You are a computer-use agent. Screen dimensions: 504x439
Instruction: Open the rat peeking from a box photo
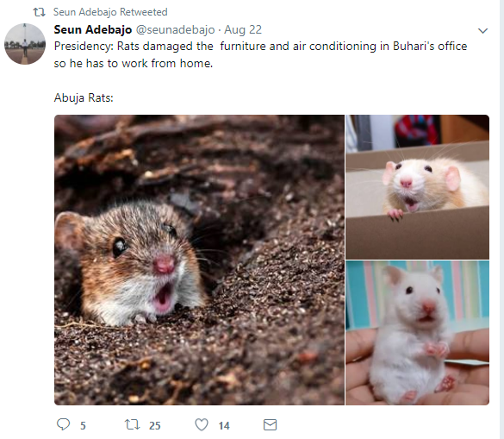pyautogui.click(x=418, y=187)
